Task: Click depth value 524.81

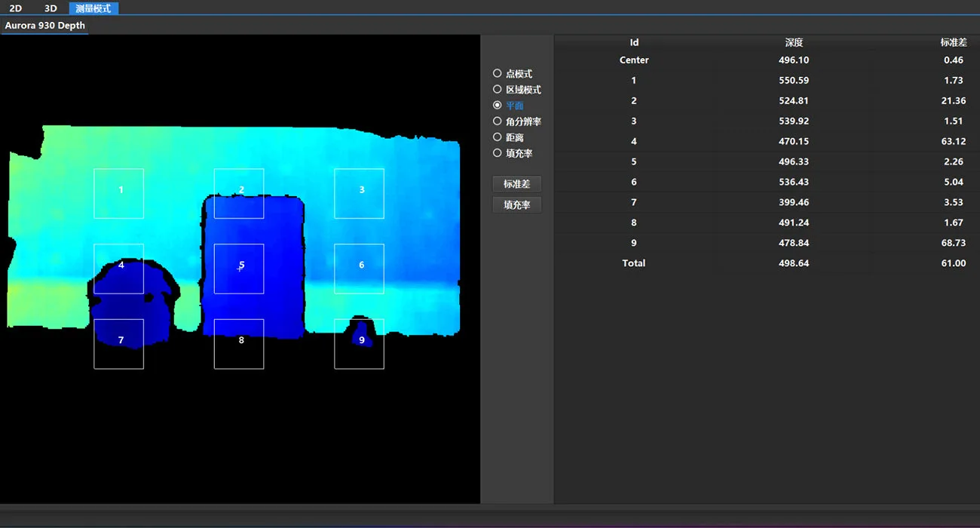Action: pos(794,101)
